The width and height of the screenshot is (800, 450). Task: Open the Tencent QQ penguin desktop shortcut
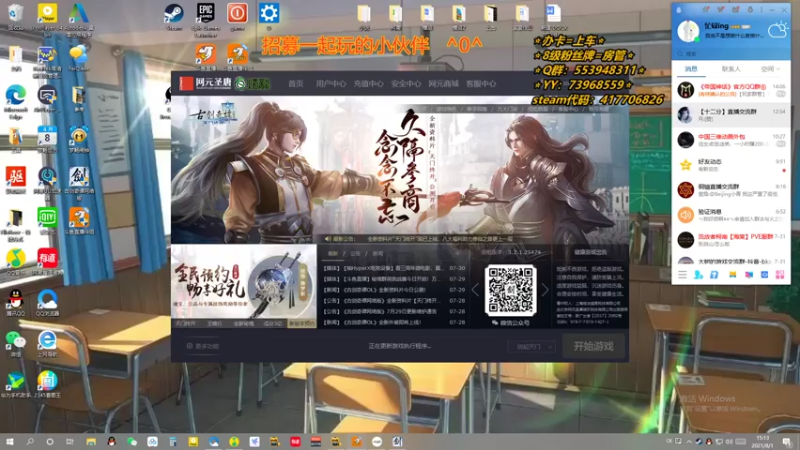[16, 302]
